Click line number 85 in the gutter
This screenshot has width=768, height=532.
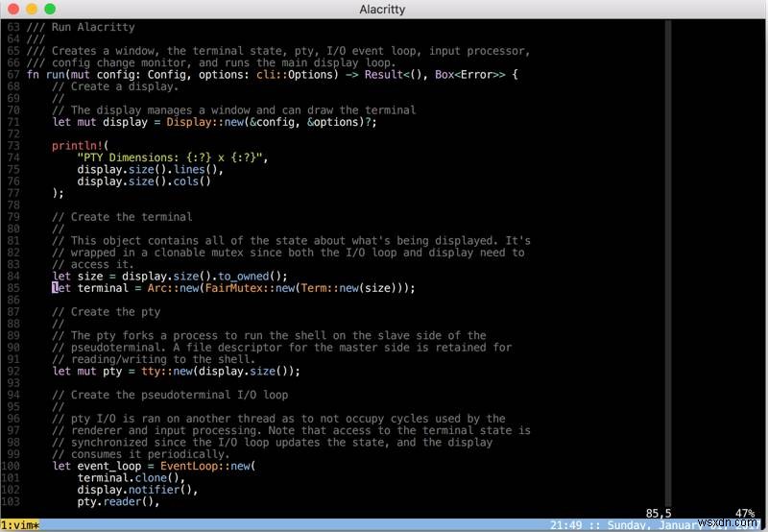coord(13,288)
